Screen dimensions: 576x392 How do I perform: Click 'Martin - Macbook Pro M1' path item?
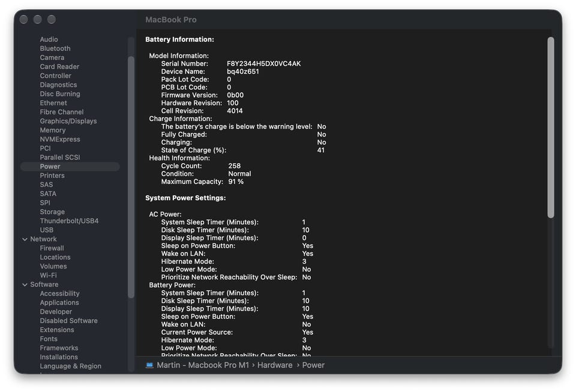[203, 365]
